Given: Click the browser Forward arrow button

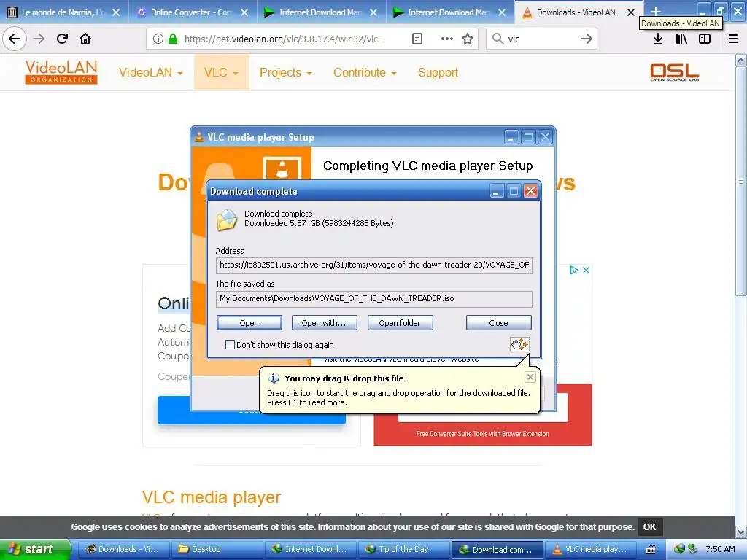Looking at the screenshot, I should [x=39, y=39].
